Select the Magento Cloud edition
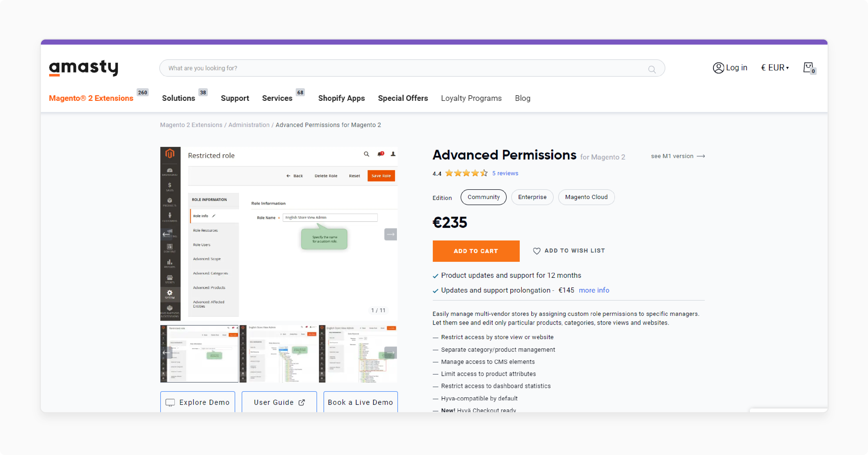 coord(586,197)
